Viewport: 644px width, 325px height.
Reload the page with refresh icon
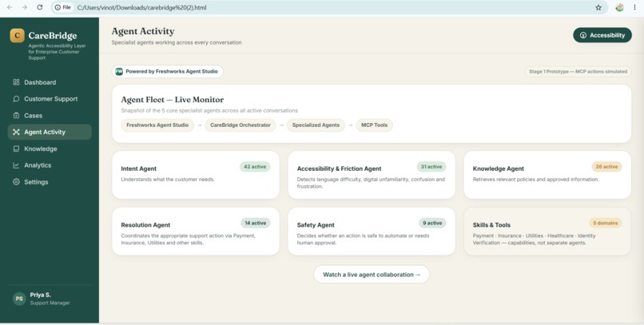[x=40, y=7]
